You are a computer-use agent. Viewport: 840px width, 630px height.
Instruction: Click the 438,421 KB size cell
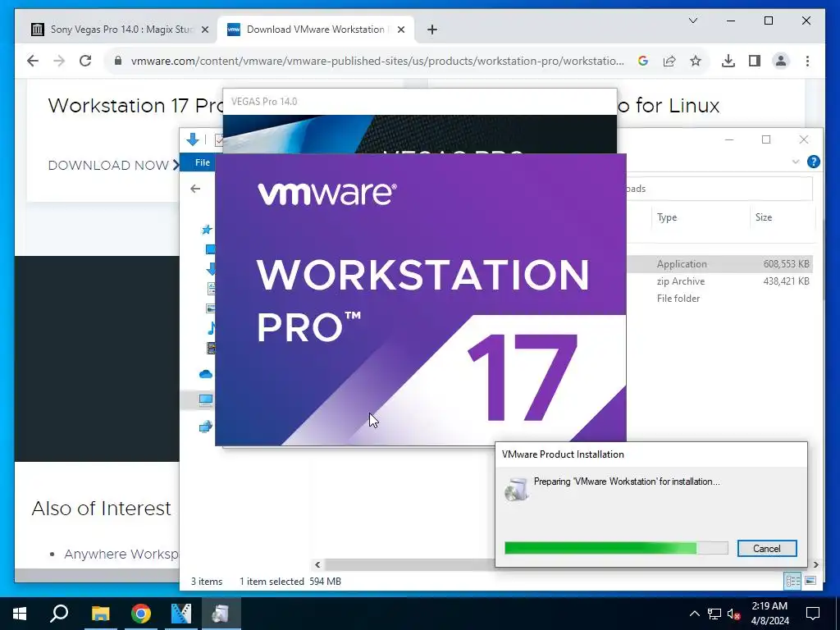(x=786, y=281)
